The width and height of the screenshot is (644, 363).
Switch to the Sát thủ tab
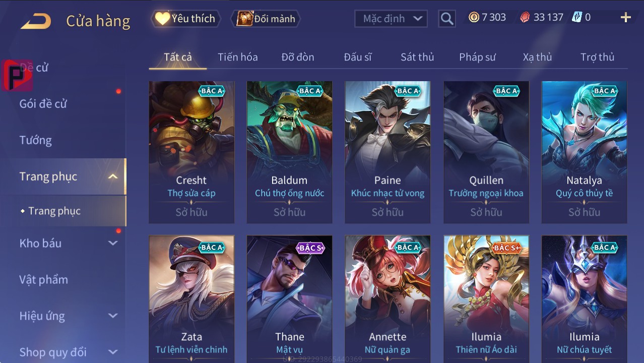pos(417,57)
